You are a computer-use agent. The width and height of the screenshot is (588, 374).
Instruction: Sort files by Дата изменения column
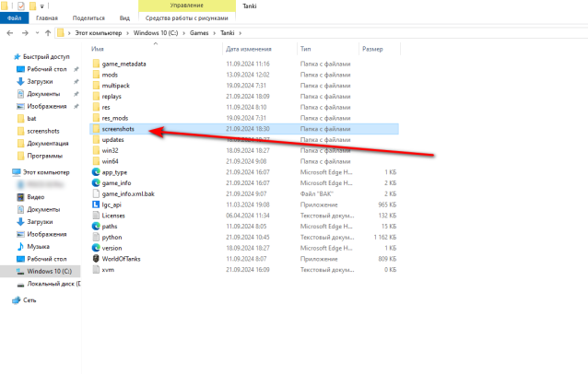[248, 49]
